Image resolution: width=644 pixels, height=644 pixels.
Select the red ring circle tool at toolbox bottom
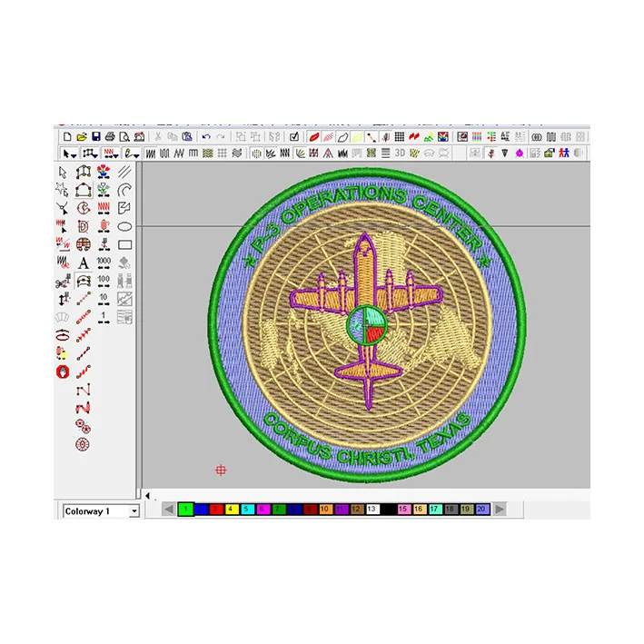(x=83, y=444)
